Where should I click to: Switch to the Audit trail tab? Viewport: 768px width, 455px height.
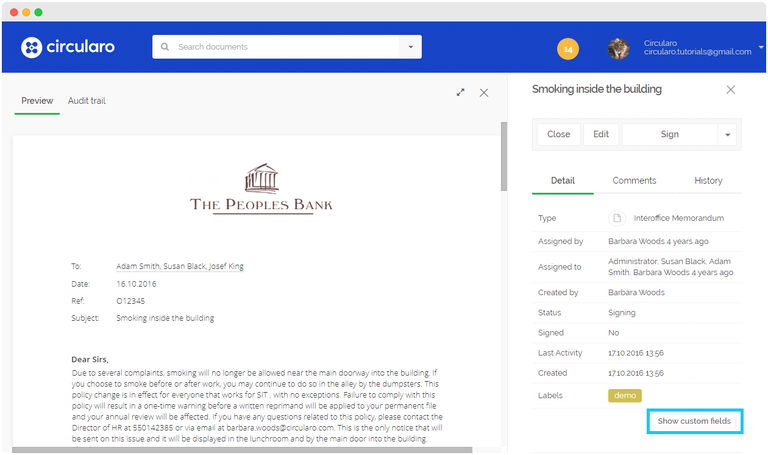point(86,101)
